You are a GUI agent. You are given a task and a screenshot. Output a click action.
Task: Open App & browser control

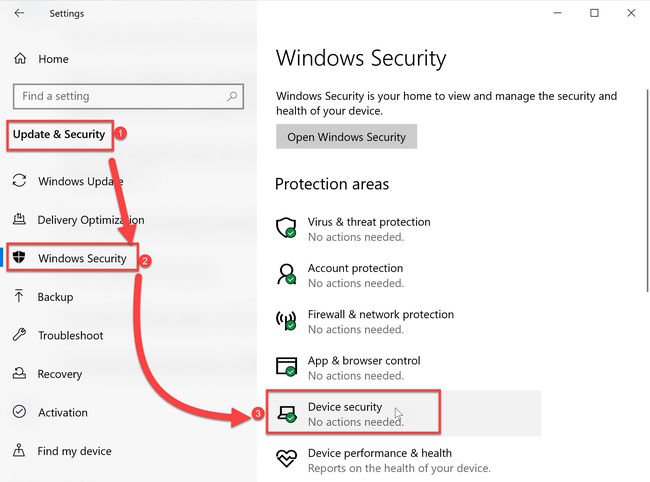click(363, 360)
